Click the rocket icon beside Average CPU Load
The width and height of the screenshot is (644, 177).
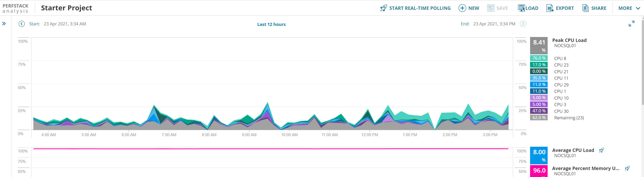point(601,150)
